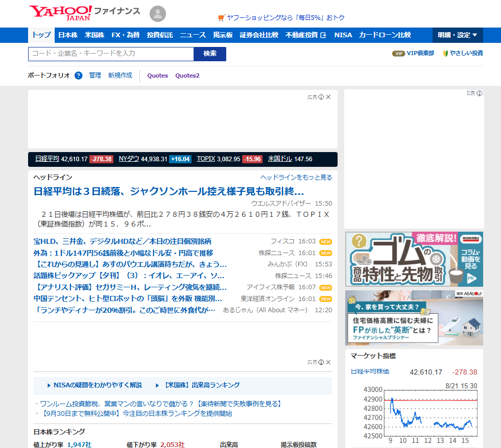Image resolution: width=501 pixels, height=448 pixels.
Task: Open headline 【アナリスト評価】セガサミーH
Action: [x=130, y=287]
